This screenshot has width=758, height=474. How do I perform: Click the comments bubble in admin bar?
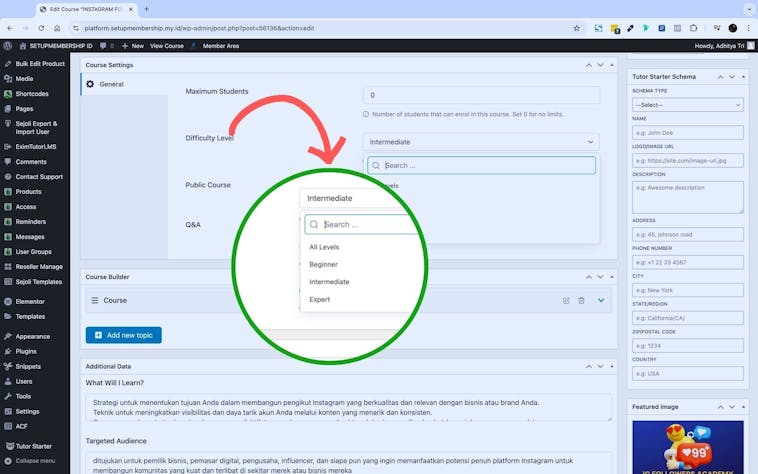click(x=103, y=46)
